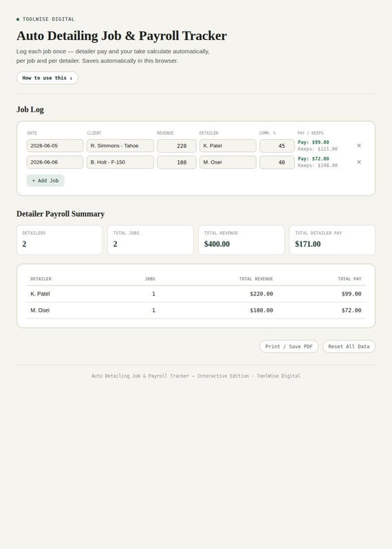Viewport: 392px width, 549px height.
Task: Click the Detailer Payroll Summary heading
Action: (x=61, y=213)
